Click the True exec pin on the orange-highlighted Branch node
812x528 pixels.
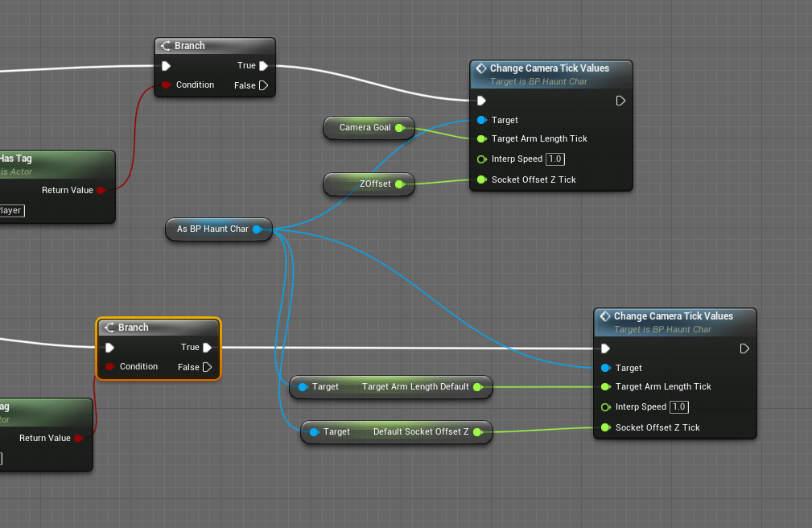207,348
